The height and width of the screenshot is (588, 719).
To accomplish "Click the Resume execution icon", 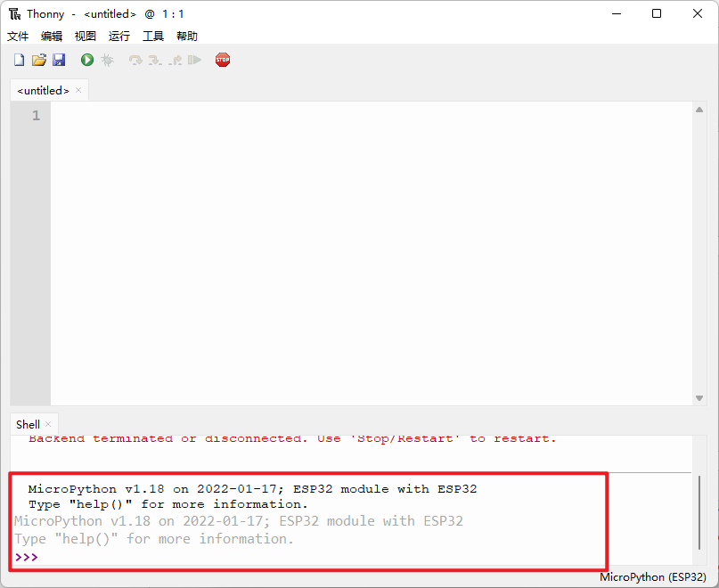I will [194, 60].
